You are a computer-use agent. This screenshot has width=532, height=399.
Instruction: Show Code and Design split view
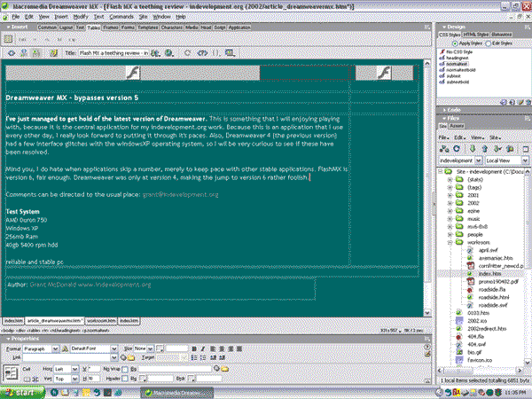[24, 53]
